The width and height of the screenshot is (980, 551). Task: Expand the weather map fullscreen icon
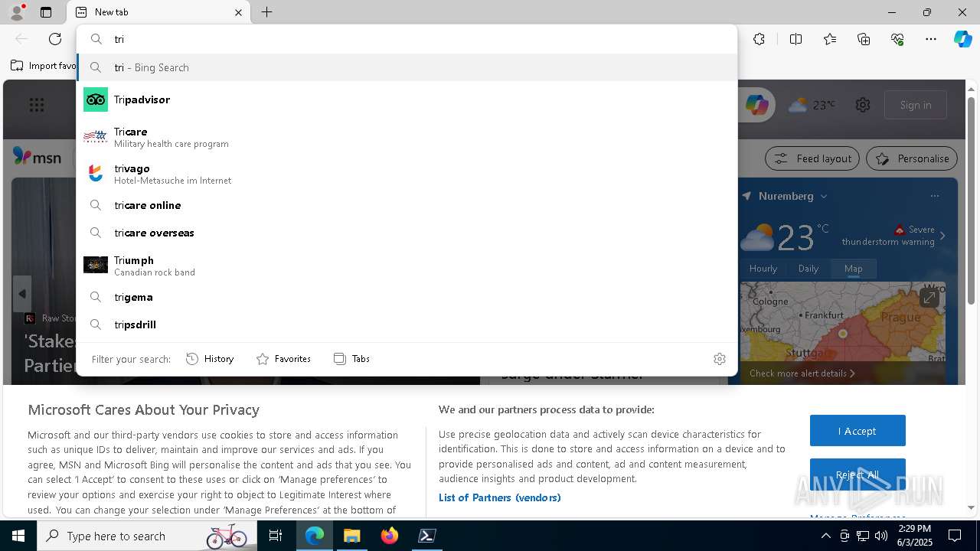[929, 298]
